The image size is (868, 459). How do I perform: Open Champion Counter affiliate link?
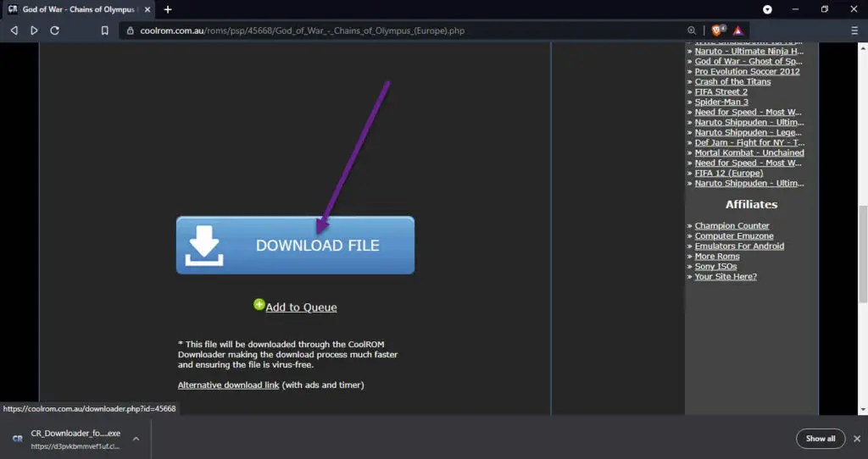(732, 225)
